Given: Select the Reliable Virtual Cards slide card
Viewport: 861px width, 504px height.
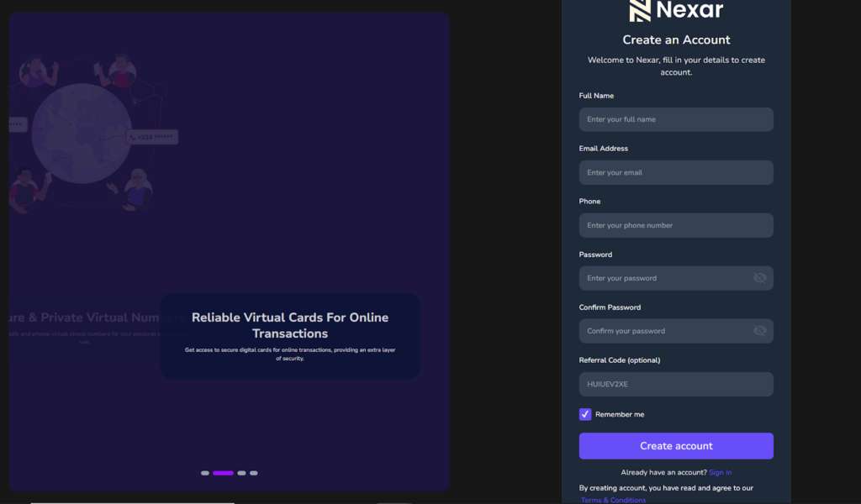Looking at the screenshot, I should point(290,336).
